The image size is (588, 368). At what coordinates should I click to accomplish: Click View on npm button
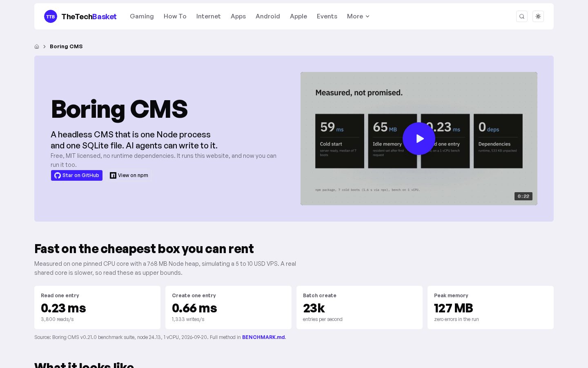point(129,175)
